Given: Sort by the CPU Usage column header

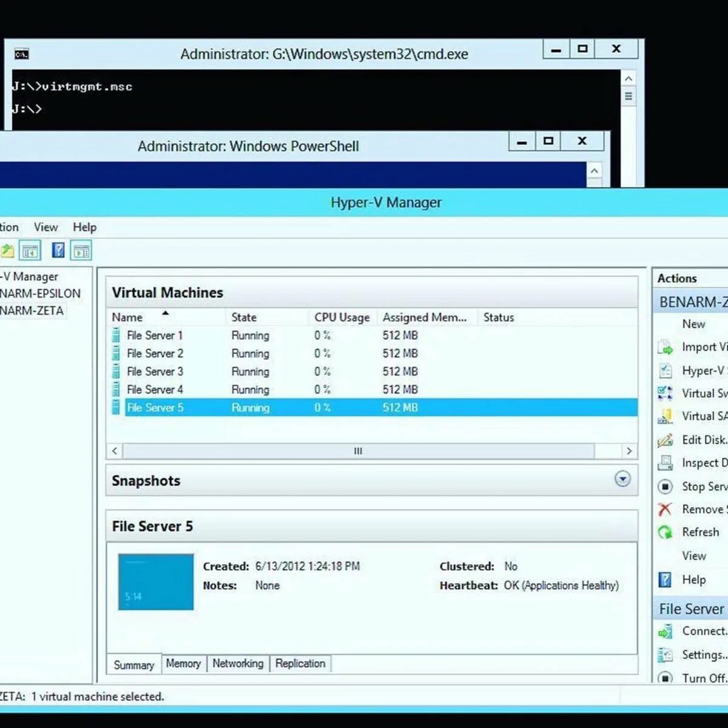Looking at the screenshot, I should pos(343,317).
